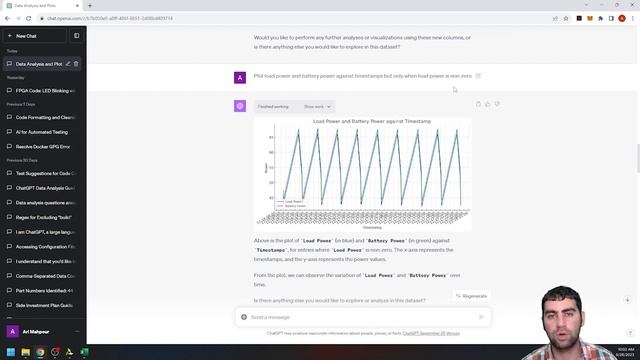Screen dimensions: 640x360
Task: Click the black square extension icon
Action: (x=579, y=18)
